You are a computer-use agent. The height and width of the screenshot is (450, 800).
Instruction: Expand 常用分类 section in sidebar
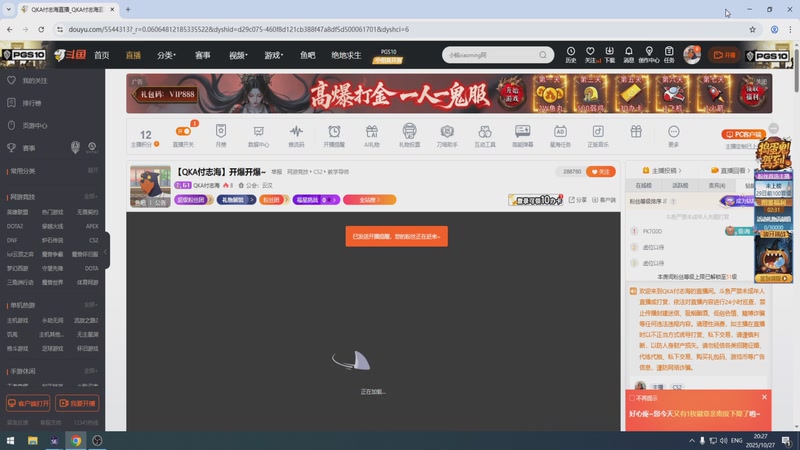[x=92, y=170]
